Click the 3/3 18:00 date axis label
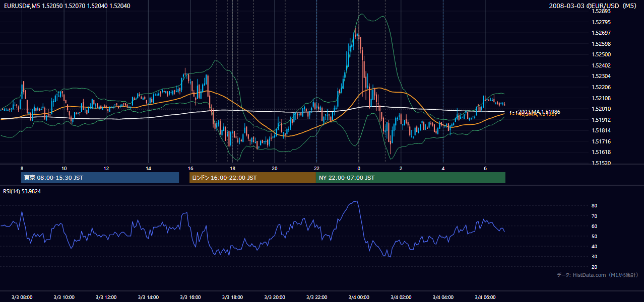 click(x=232, y=297)
